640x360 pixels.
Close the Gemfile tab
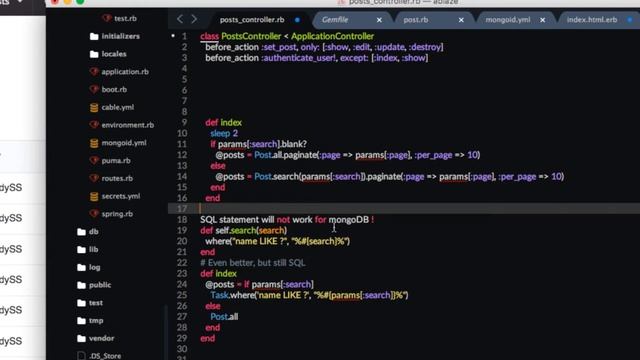coord(379,20)
